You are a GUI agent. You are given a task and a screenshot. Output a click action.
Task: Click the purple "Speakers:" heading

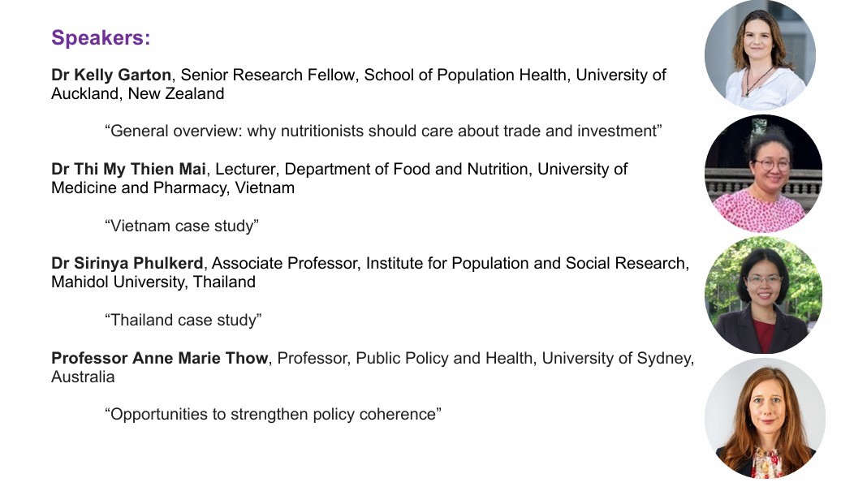coord(101,38)
